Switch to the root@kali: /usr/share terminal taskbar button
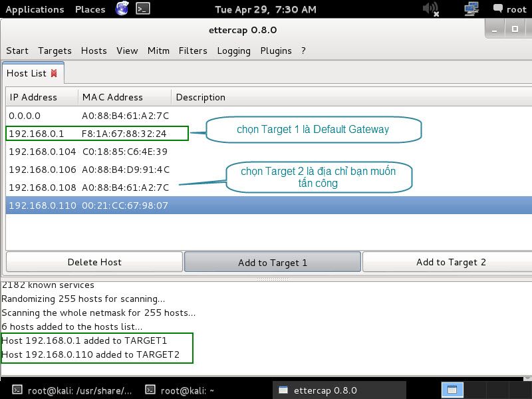Image resolution: width=532 pixels, height=399 pixels. (72, 390)
